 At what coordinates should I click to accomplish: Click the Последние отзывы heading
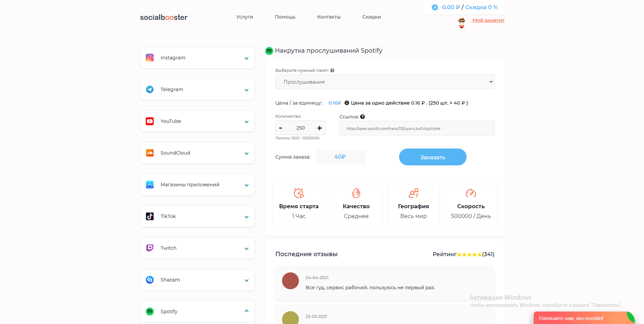click(306, 254)
